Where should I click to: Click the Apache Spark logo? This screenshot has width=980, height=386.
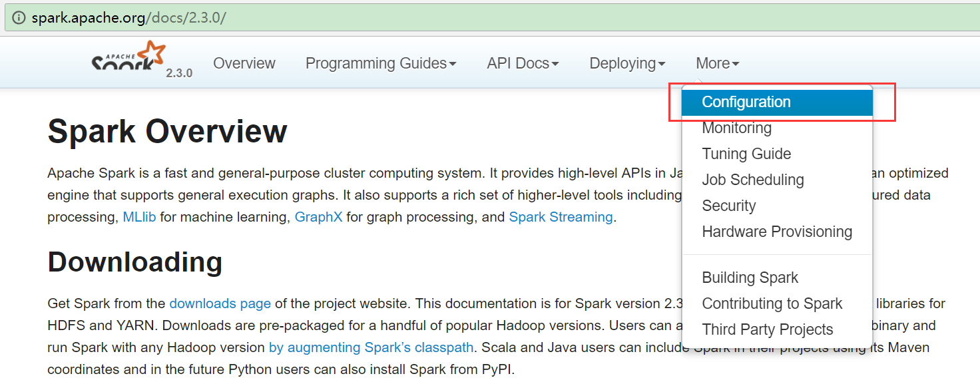(x=128, y=59)
